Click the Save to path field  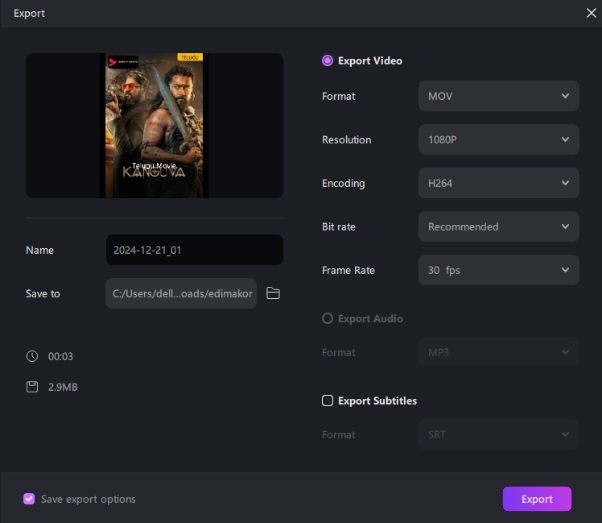(181, 293)
